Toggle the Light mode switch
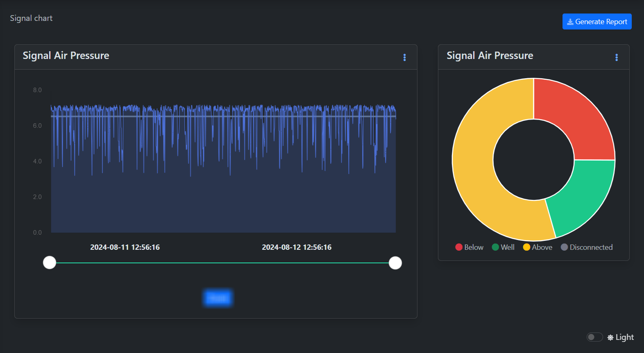 (594, 337)
